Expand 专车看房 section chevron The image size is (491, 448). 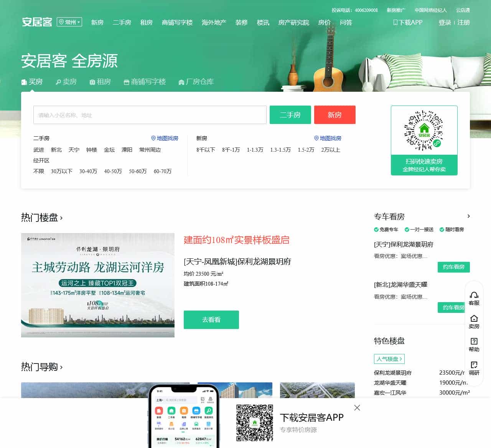click(x=468, y=216)
